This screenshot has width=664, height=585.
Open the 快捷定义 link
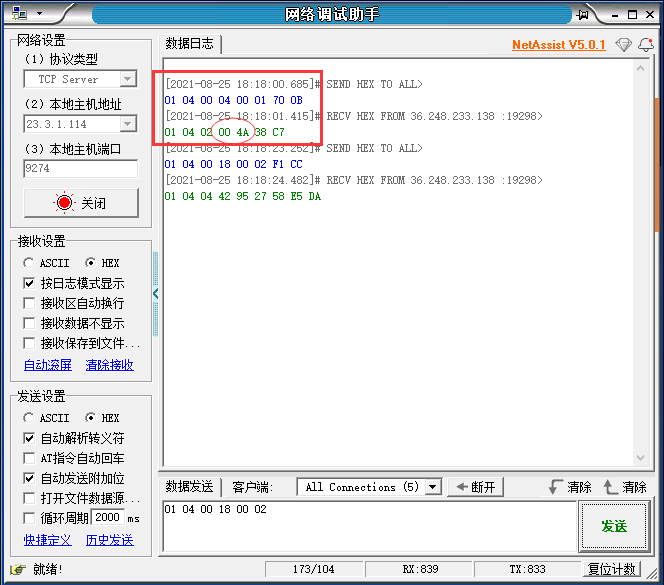[x=47, y=540]
